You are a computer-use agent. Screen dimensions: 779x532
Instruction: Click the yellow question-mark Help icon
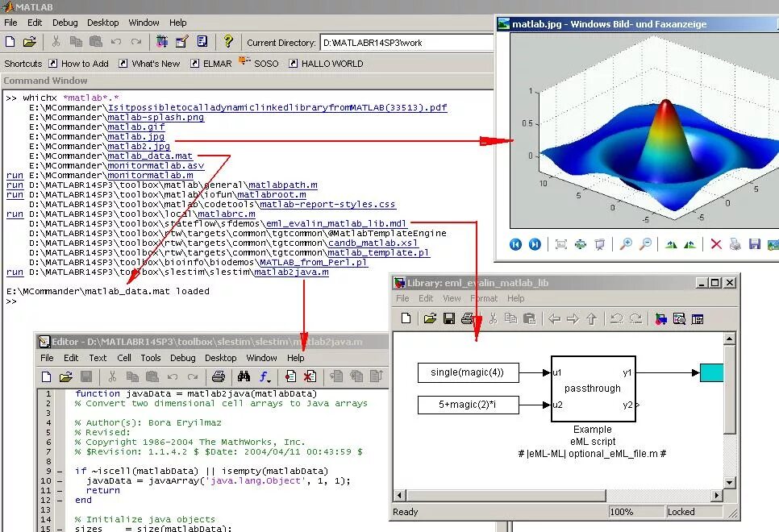(x=228, y=41)
